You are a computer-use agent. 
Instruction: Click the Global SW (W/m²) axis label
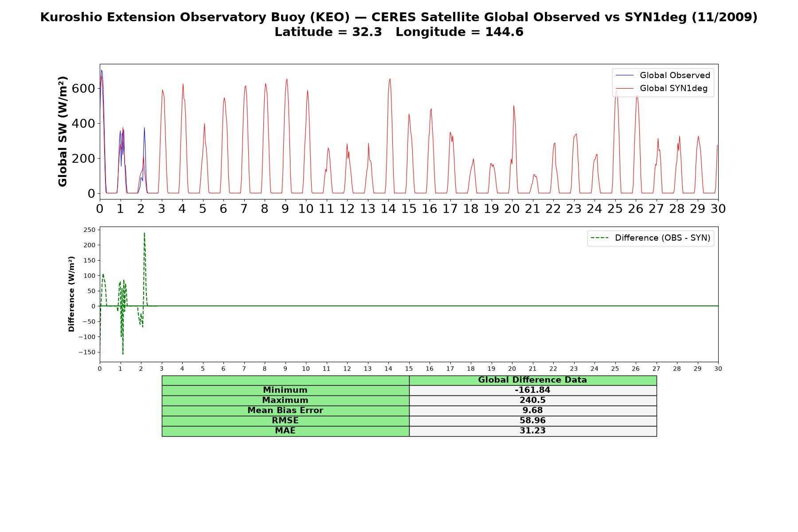[x=63, y=131]
